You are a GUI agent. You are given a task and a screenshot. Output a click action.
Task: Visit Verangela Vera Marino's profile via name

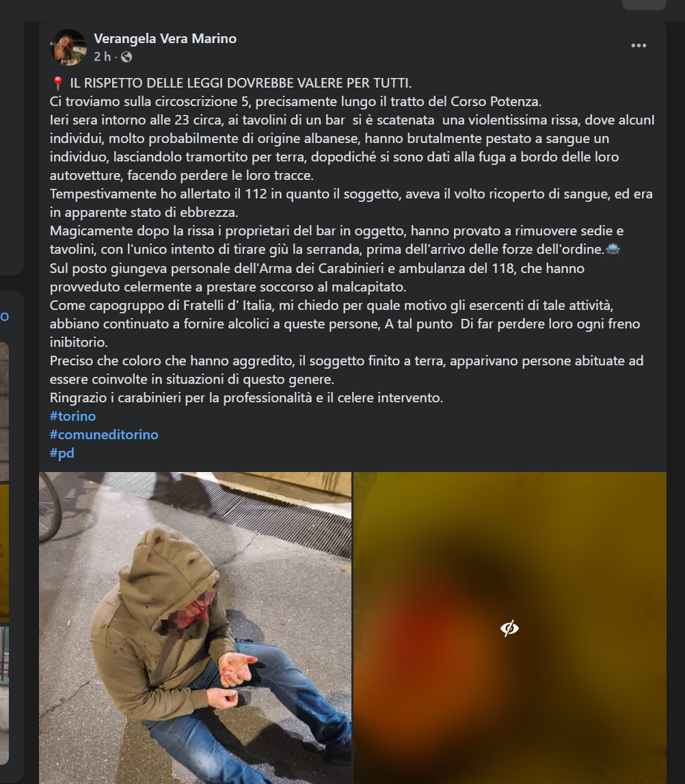(x=165, y=38)
